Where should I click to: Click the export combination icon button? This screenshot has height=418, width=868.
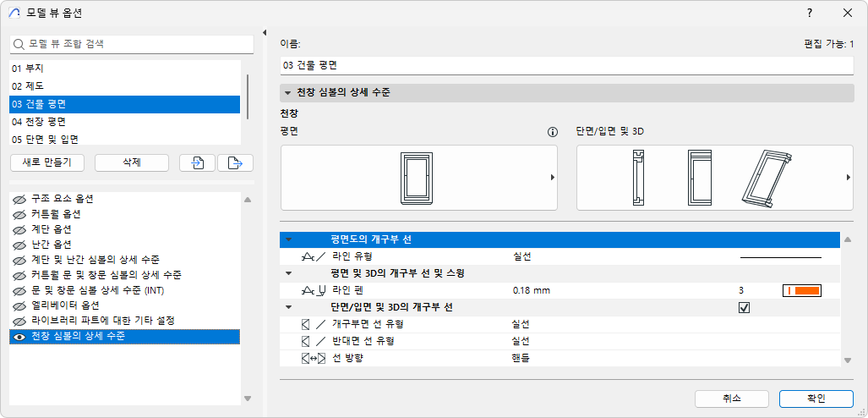(x=235, y=162)
